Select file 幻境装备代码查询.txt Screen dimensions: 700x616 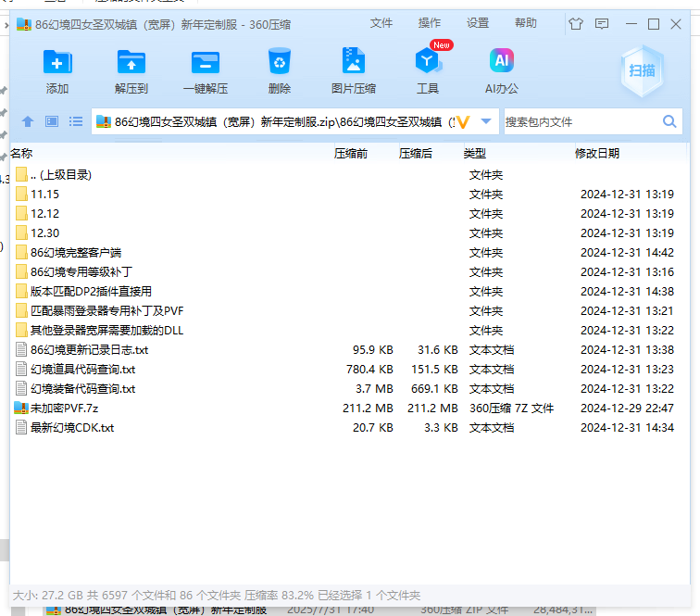coord(349,389)
